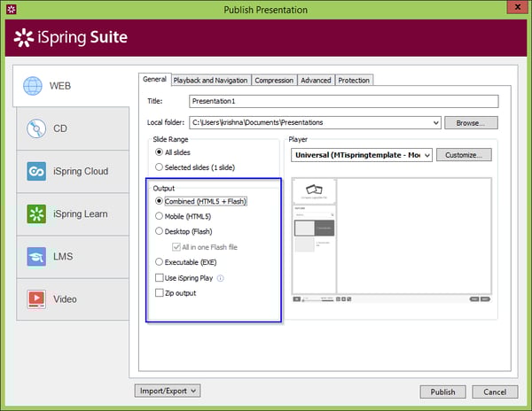Click the Video label
This screenshot has height=411, width=532.
pyautogui.click(x=65, y=299)
